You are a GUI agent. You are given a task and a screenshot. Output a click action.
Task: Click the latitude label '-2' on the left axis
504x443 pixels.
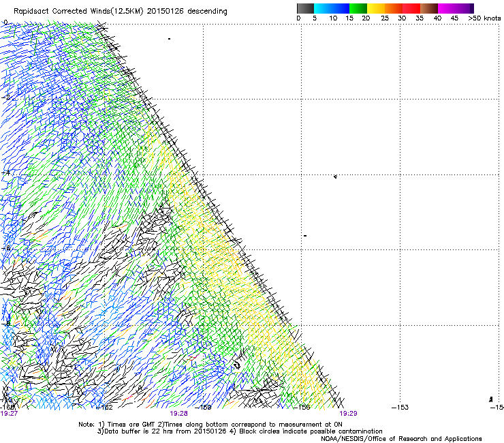5,97
